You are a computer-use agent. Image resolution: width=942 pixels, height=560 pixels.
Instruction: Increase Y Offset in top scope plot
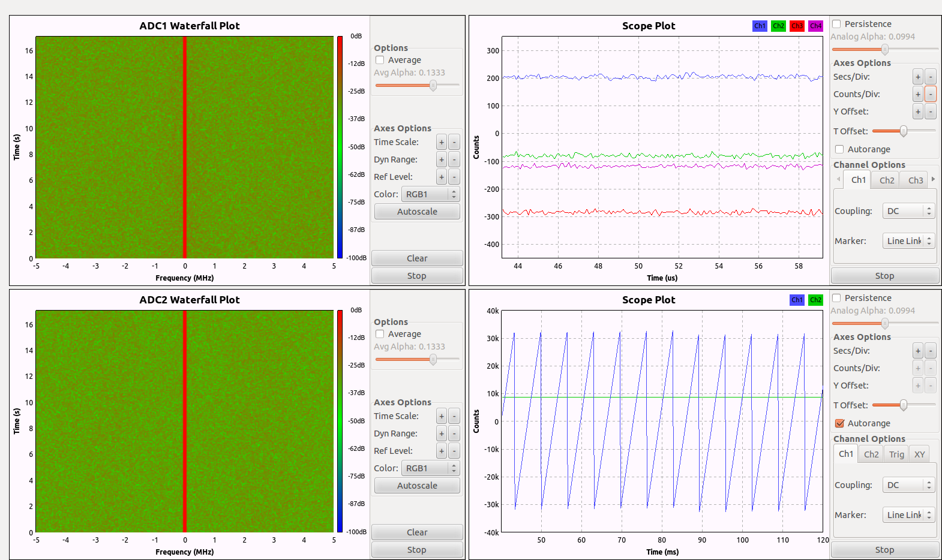[x=917, y=112]
